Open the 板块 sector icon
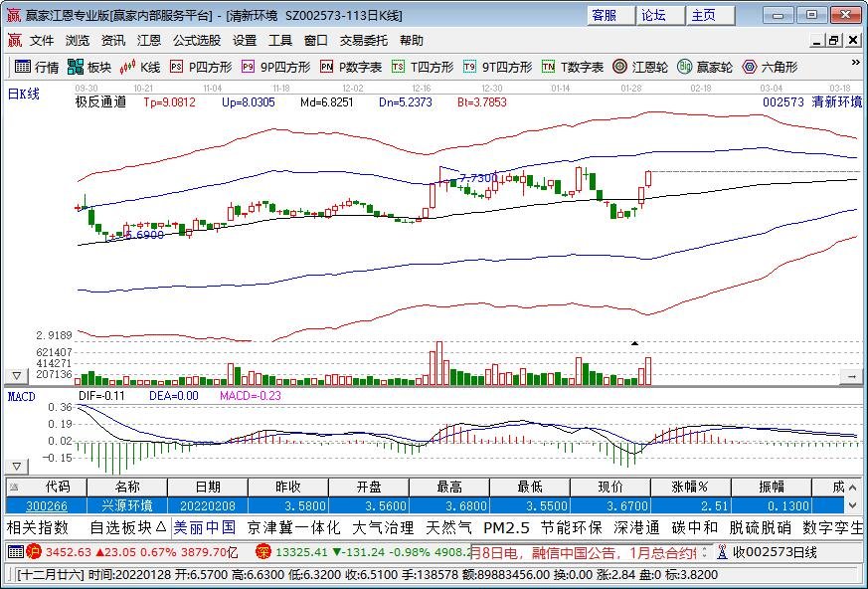This screenshot has height=589, width=868. 89,67
